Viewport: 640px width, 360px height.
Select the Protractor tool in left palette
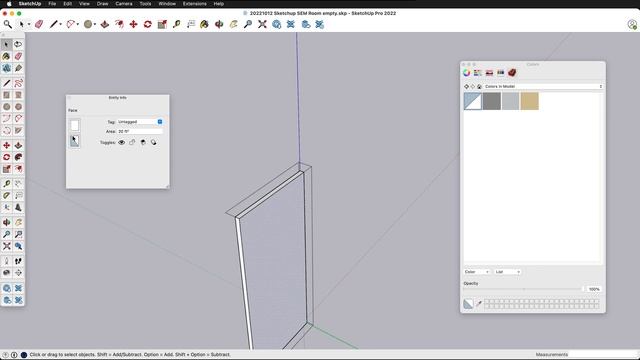click(x=7, y=196)
